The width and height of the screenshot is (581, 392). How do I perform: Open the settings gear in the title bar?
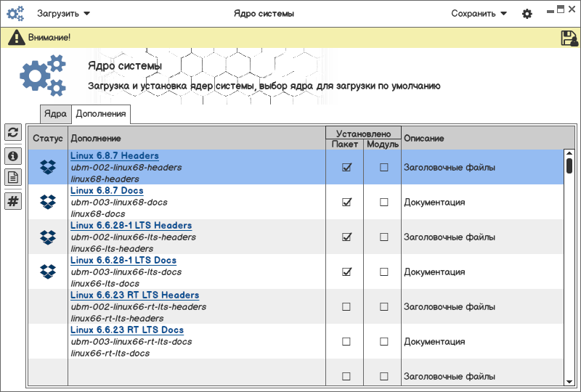(527, 14)
